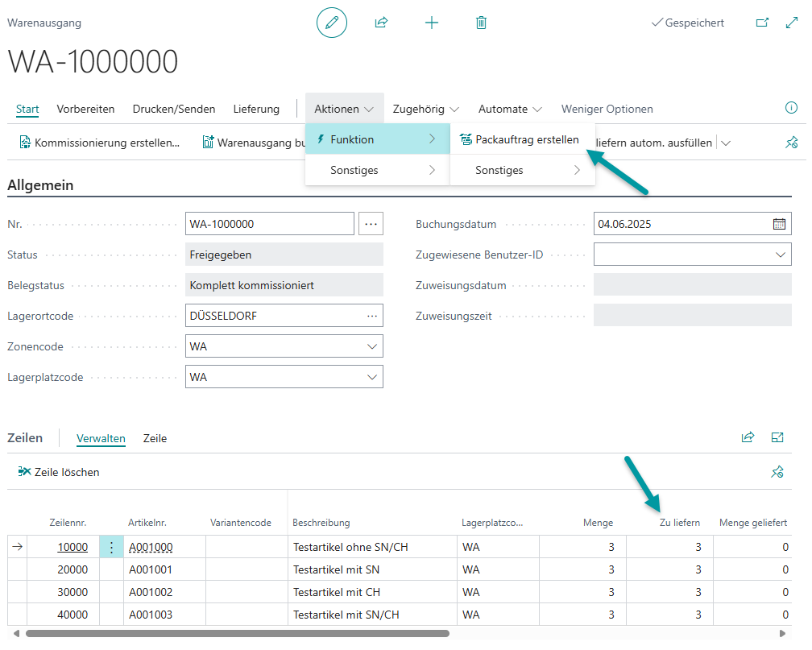This screenshot has width=812, height=650.
Task: Expand the Lagerplatzcode dropdown
Action: [x=371, y=377]
